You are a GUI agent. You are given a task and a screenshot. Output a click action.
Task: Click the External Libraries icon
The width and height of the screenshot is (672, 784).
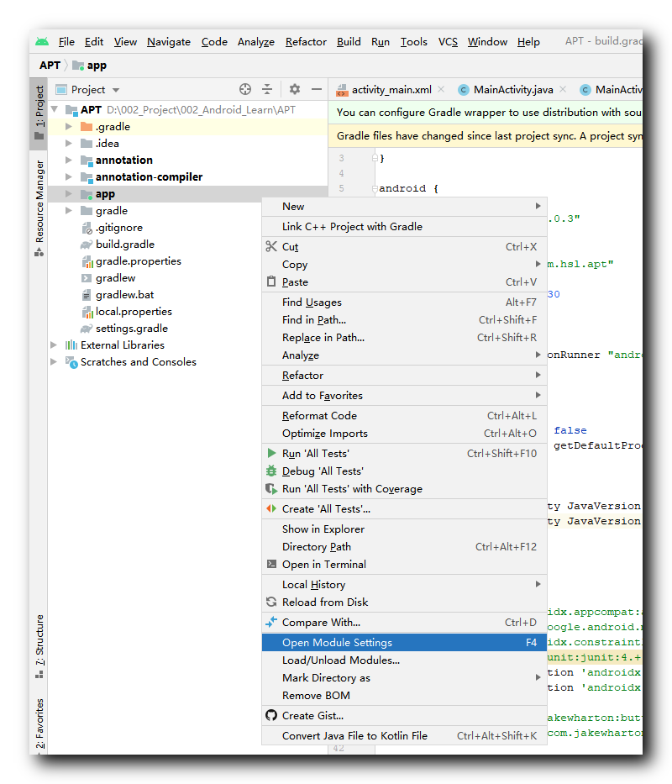[x=71, y=345]
